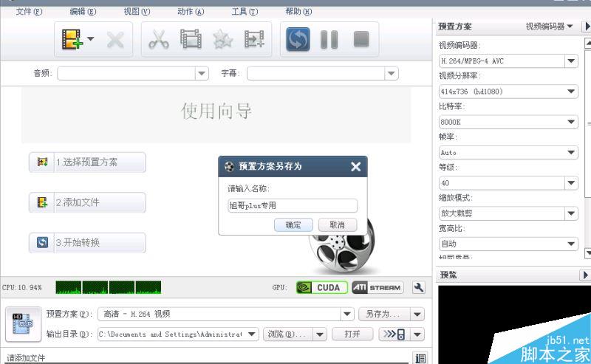Expand the 宽高比 自动 dropdown
591x364 pixels.
pos(571,244)
